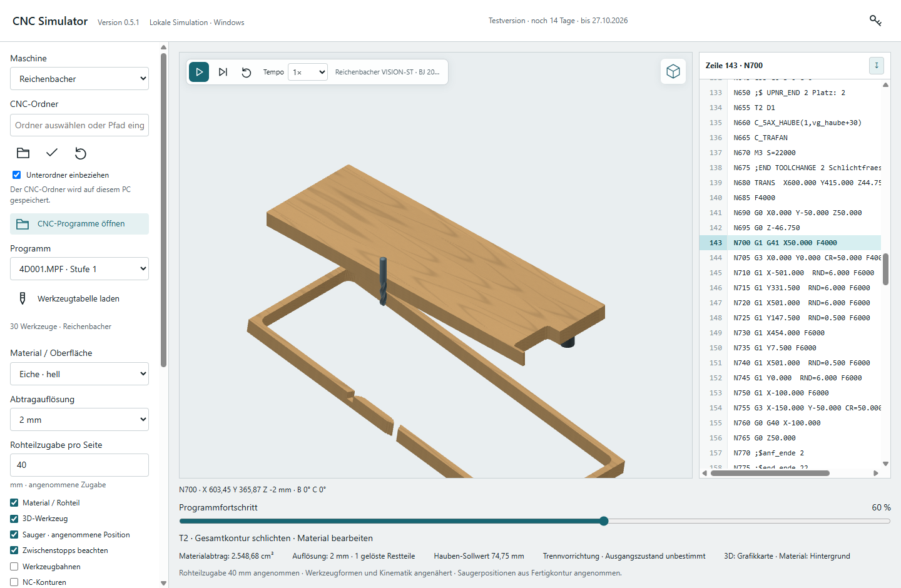Viewport: 901px width, 588px height.
Task: Uncheck the Material / Rohteil checkbox
Action: tap(14, 502)
